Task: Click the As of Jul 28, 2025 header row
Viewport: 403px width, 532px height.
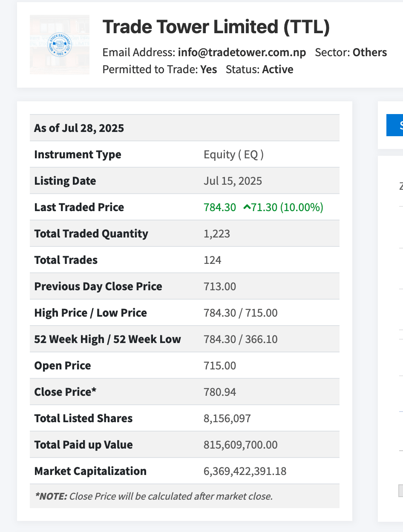Action: [x=184, y=128]
